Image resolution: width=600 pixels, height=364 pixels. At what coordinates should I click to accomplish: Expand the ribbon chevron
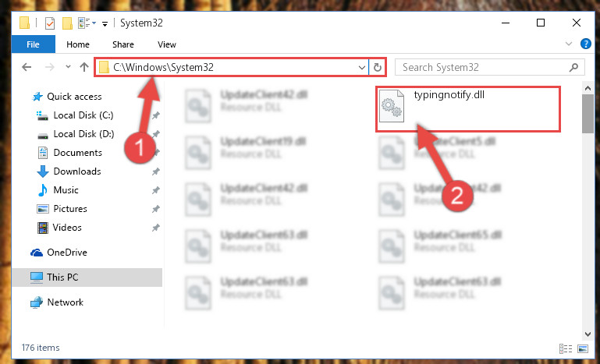click(569, 44)
